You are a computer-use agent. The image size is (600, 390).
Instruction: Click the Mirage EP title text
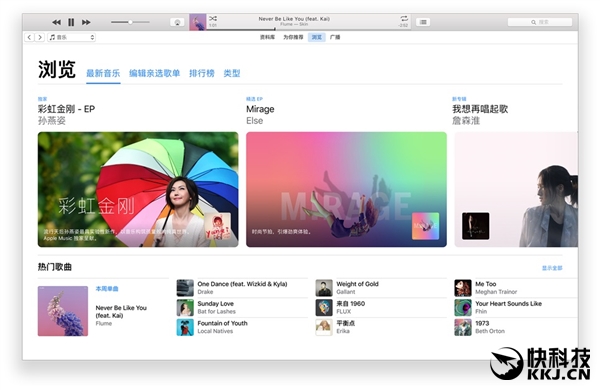pyautogui.click(x=260, y=109)
